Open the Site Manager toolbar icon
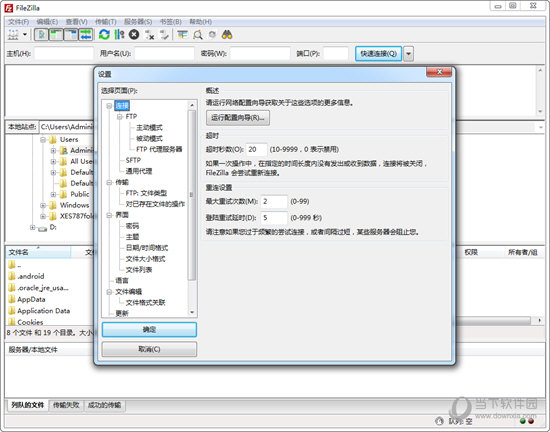 [13, 35]
